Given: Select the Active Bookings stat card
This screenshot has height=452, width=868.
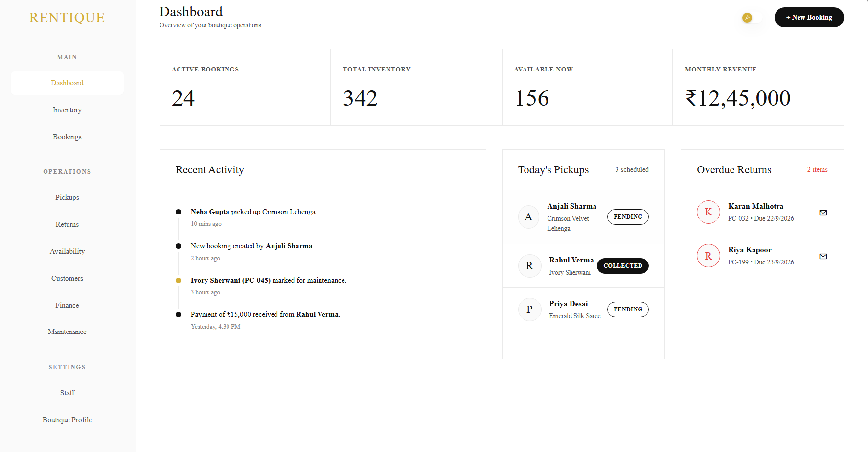Looking at the screenshot, I should [x=245, y=87].
